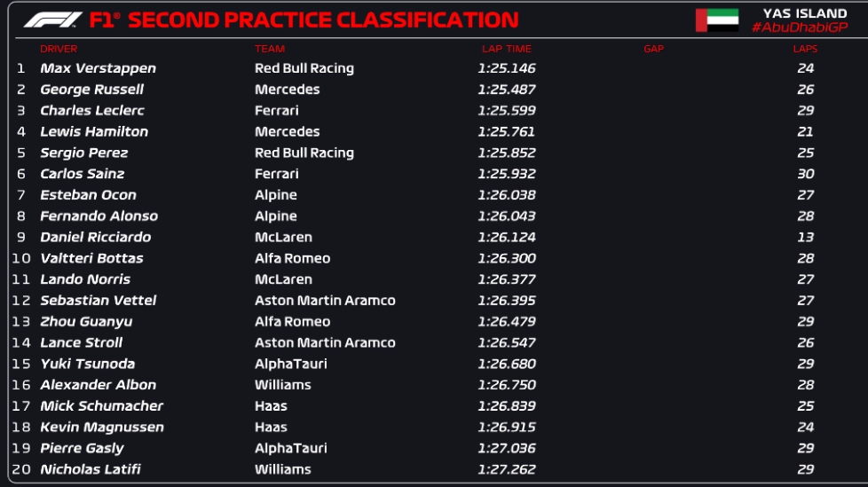Viewport: 868px width, 487px height.
Task: Click Lewis Hamilton's driver name
Action: pos(94,131)
